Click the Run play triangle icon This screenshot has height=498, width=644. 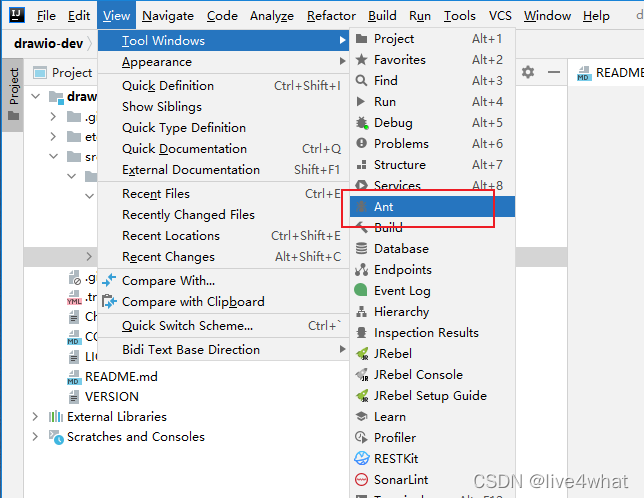click(361, 101)
